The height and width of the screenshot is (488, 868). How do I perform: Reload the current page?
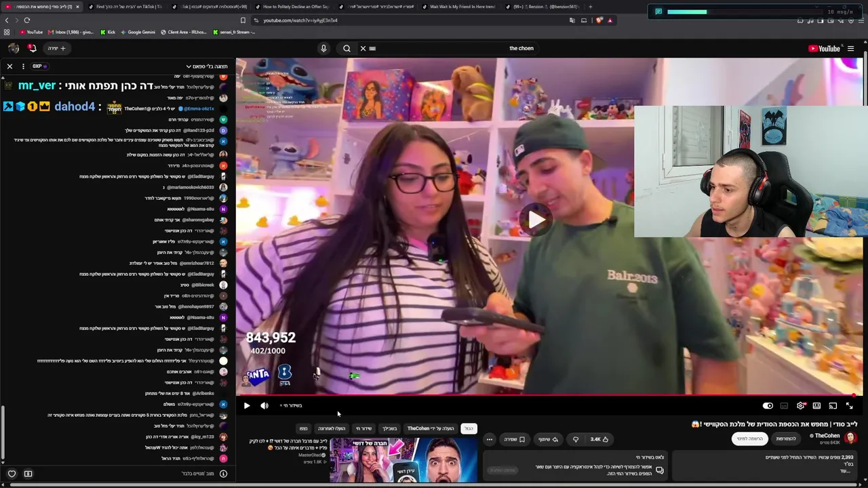[27, 20]
